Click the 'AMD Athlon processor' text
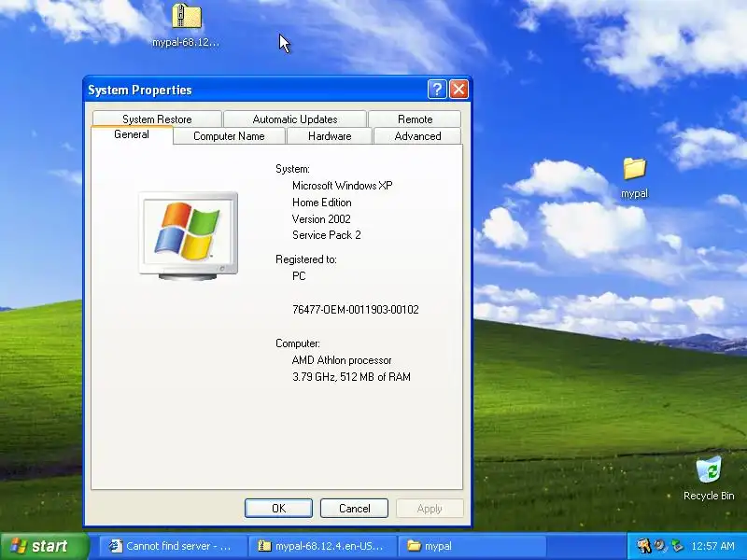 point(342,360)
